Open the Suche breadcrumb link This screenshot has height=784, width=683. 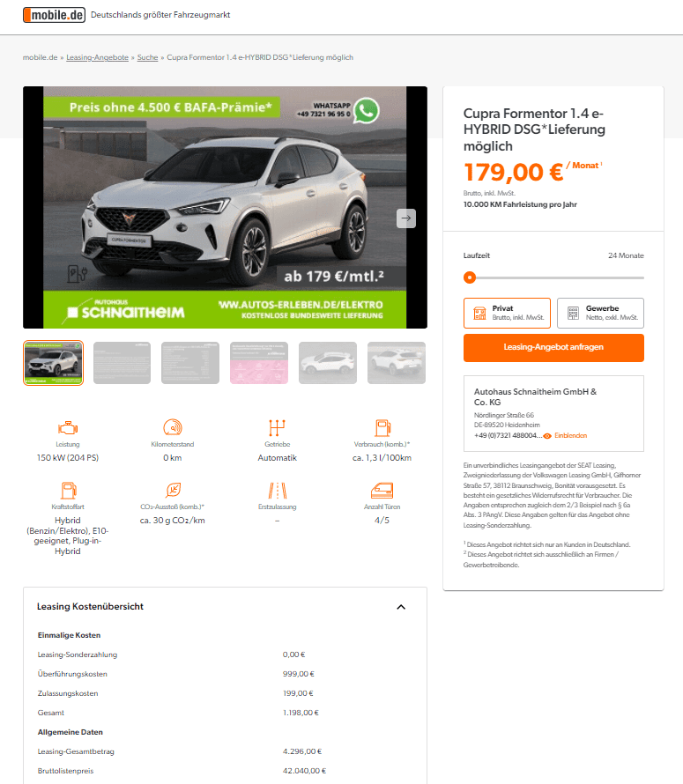pos(147,57)
